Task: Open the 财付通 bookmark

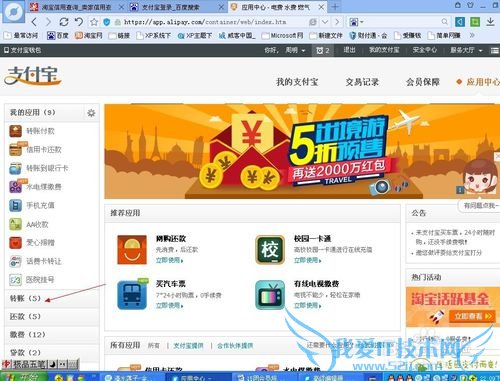Action: pyautogui.click(x=368, y=35)
